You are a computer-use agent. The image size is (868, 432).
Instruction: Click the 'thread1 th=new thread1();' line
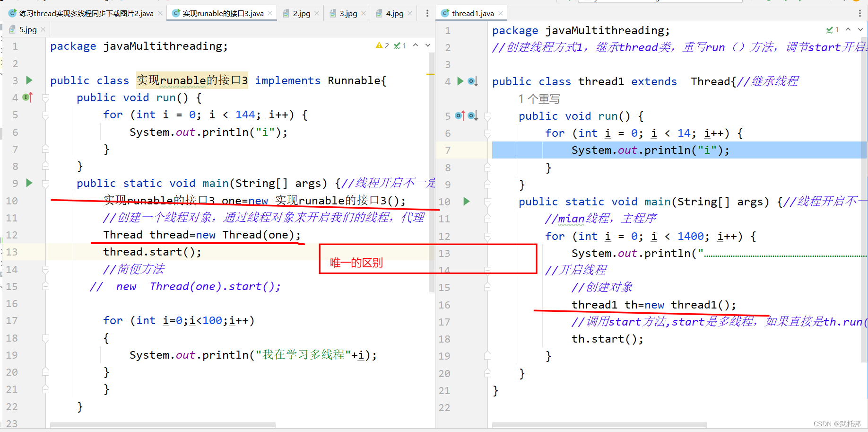click(x=654, y=305)
